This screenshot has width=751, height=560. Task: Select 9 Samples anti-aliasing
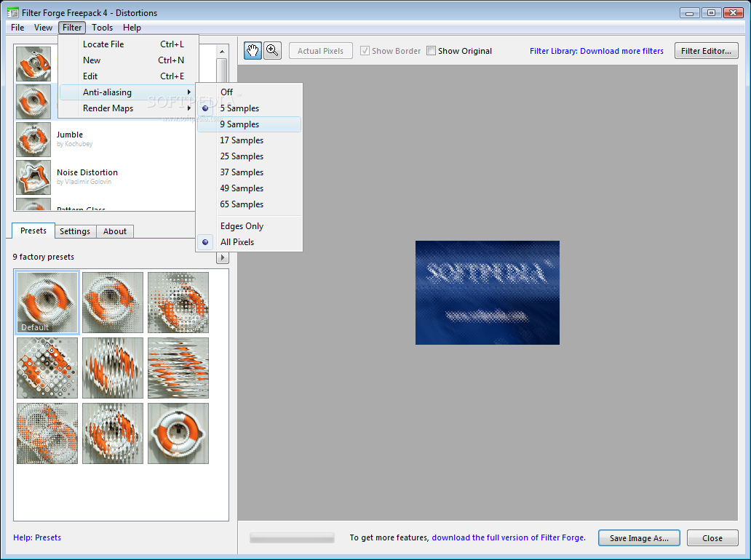(x=249, y=124)
